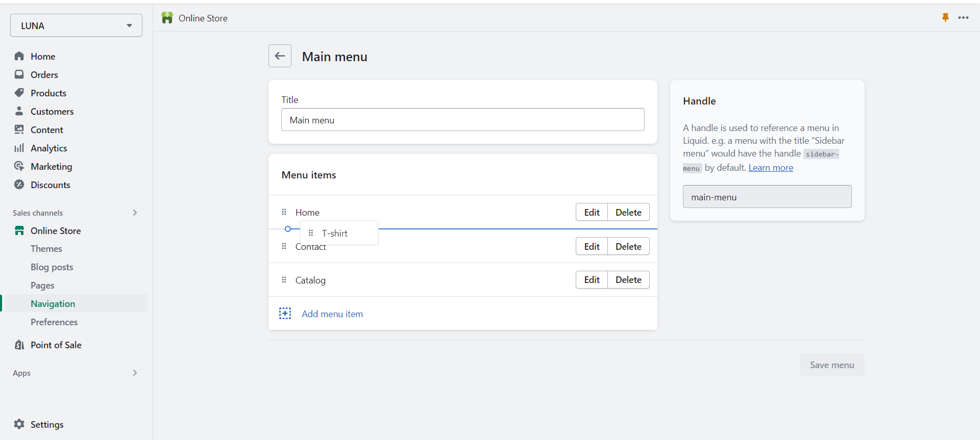Click the drag handle for Catalog item
The image size is (980, 440).
(x=284, y=280)
